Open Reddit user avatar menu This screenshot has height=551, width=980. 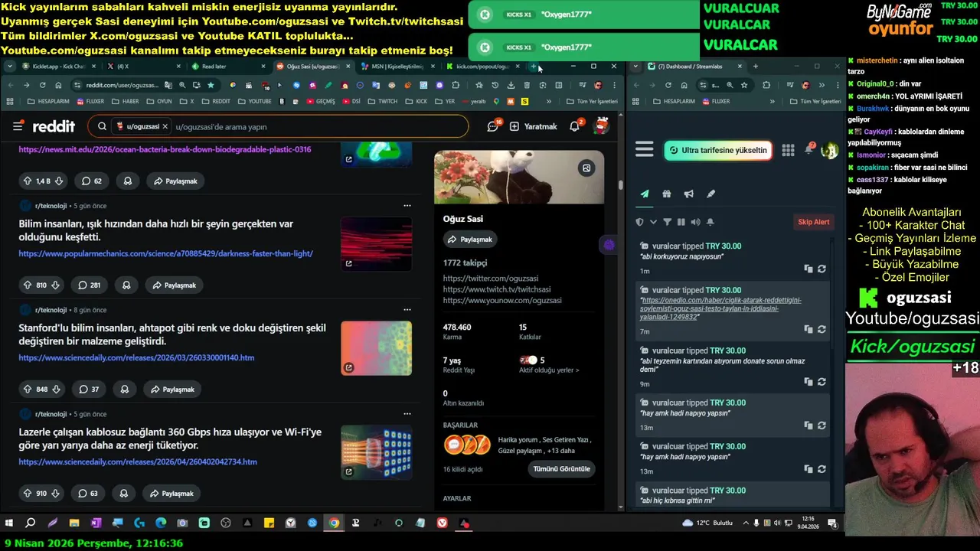pyautogui.click(x=602, y=126)
